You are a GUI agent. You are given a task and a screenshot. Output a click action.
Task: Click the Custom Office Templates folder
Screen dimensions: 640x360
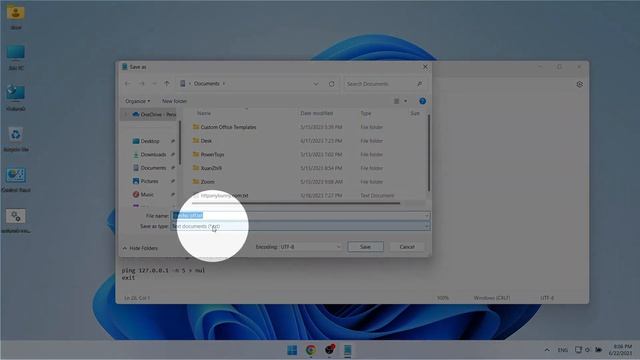coord(228,127)
